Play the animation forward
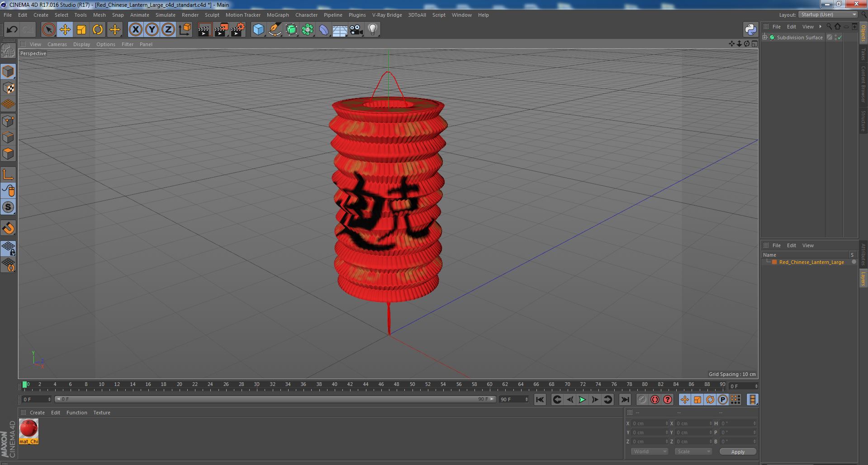868x465 pixels. click(x=582, y=399)
